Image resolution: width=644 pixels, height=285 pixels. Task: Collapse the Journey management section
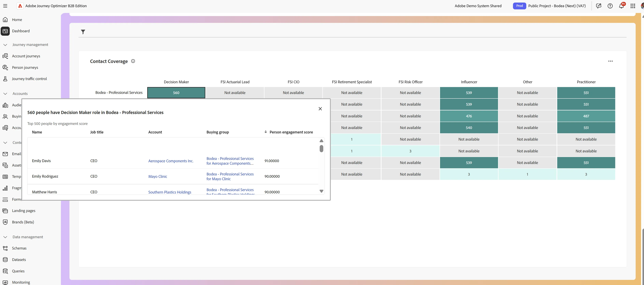click(x=5, y=45)
